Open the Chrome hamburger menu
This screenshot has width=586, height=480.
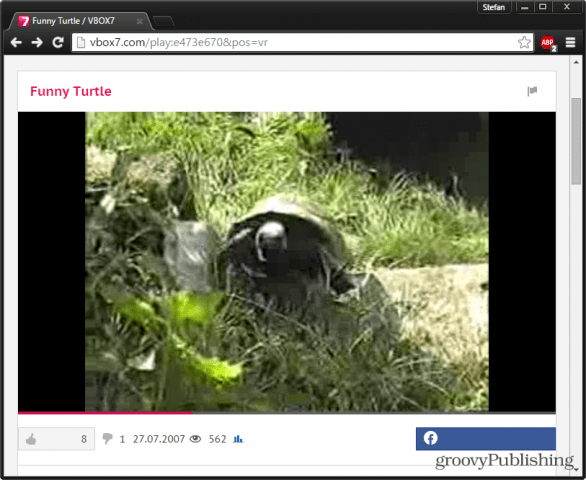(570, 43)
